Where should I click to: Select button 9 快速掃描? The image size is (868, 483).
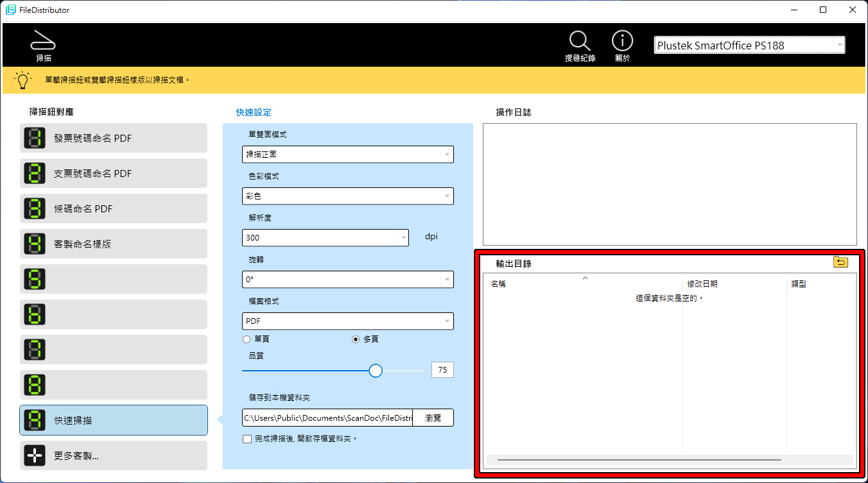(114, 420)
